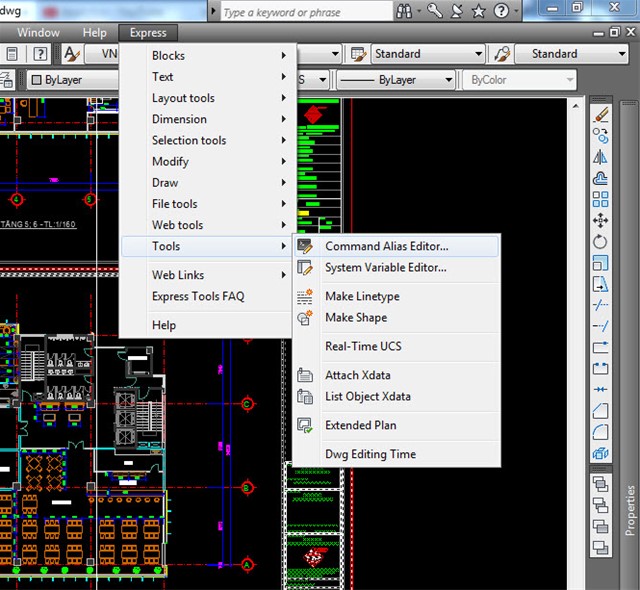This screenshot has height=590, width=640.
Task: Click the key Subscription Center icon
Action: pyautogui.click(x=435, y=11)
